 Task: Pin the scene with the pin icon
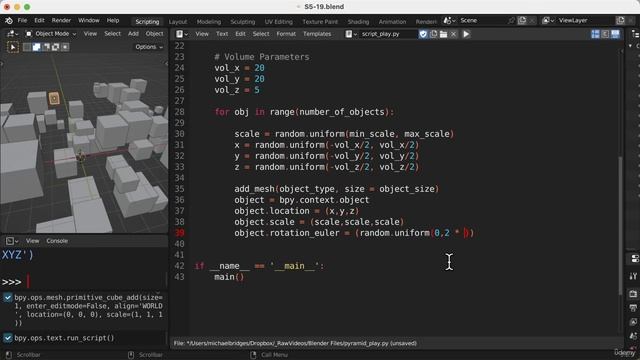(511, 20)
